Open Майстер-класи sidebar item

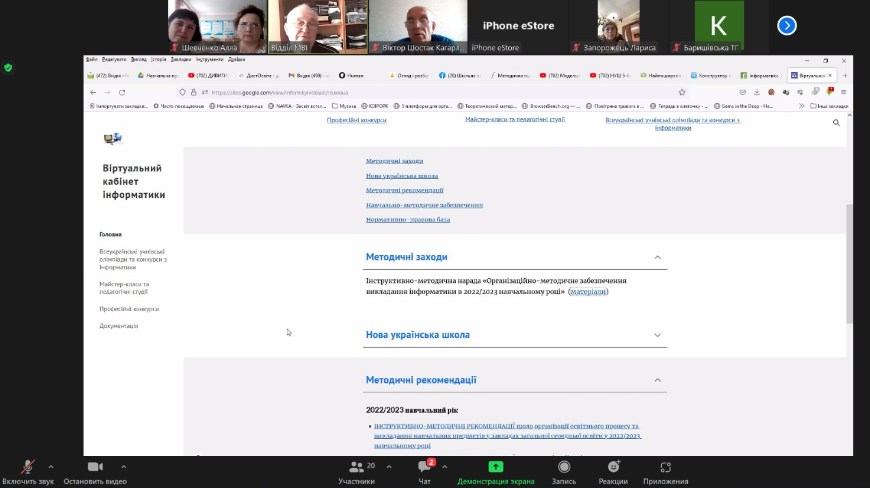point(124,288)
